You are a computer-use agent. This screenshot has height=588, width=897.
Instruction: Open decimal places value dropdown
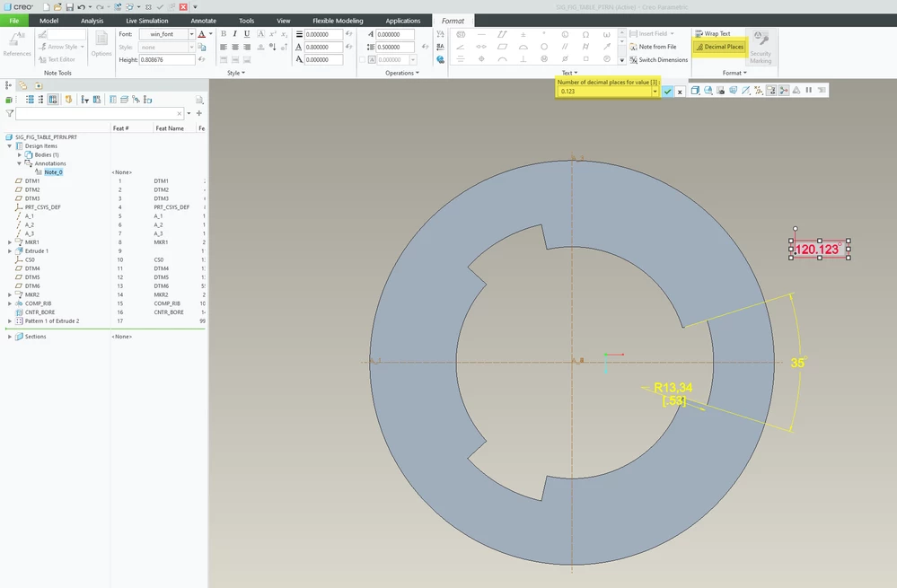coord(655,92)
